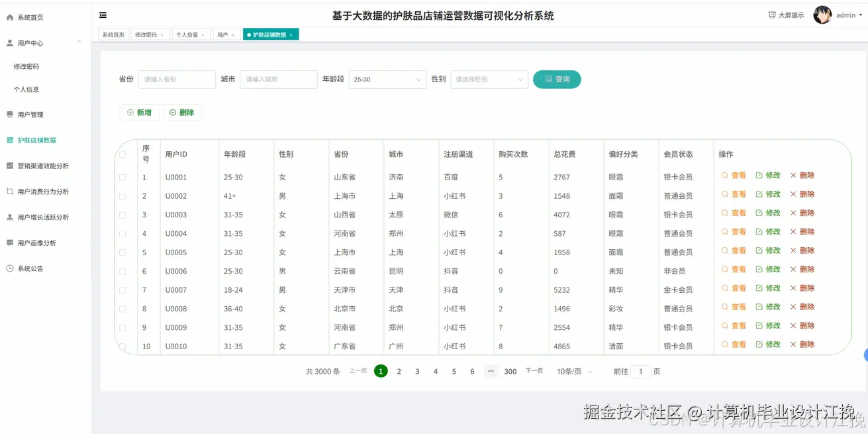View details of user U0004

[734, 232]
